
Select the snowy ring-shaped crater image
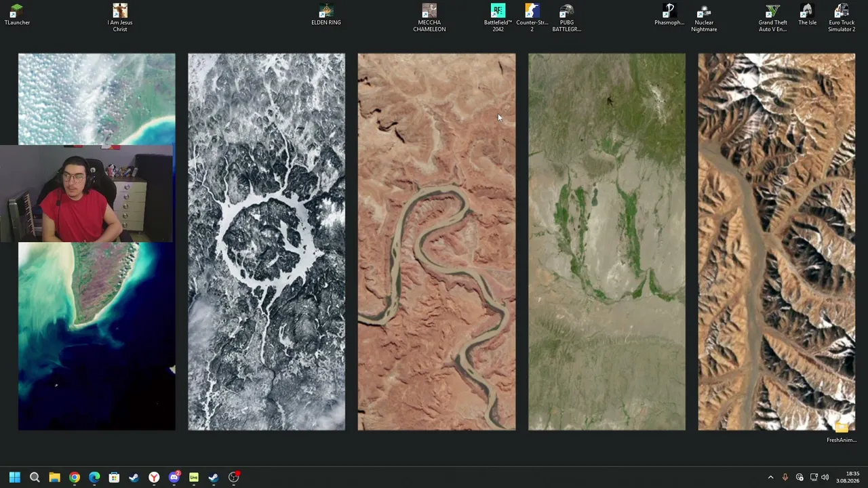click(x=267, y=241)
